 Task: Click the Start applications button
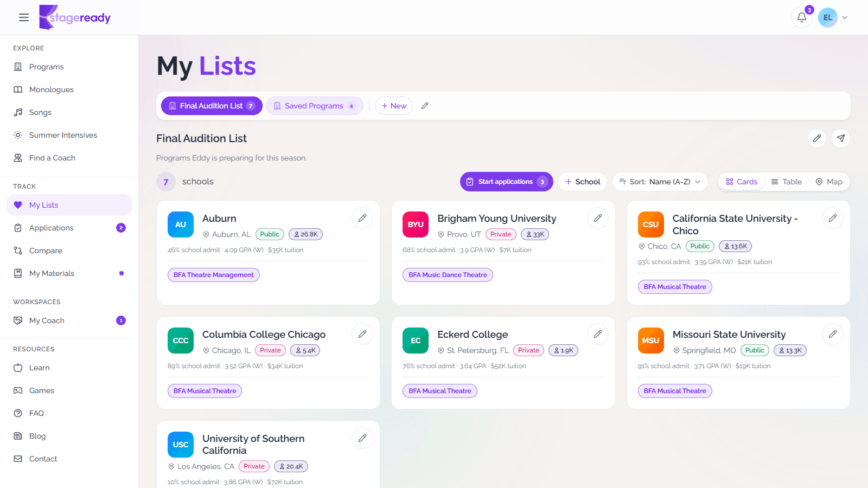pos(507,182)
